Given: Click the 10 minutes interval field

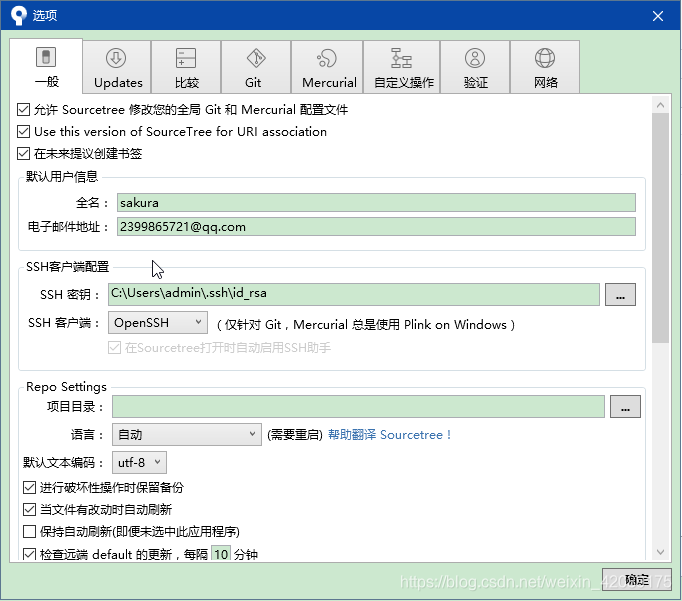Looking at the screenshot, I should pos(221,554).
